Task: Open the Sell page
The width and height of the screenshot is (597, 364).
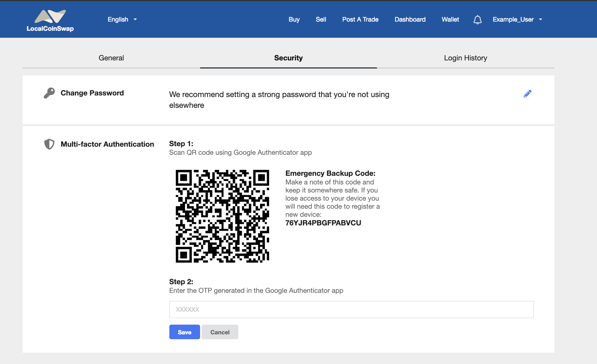Action: pyautogui.click(x=321, y=19)
